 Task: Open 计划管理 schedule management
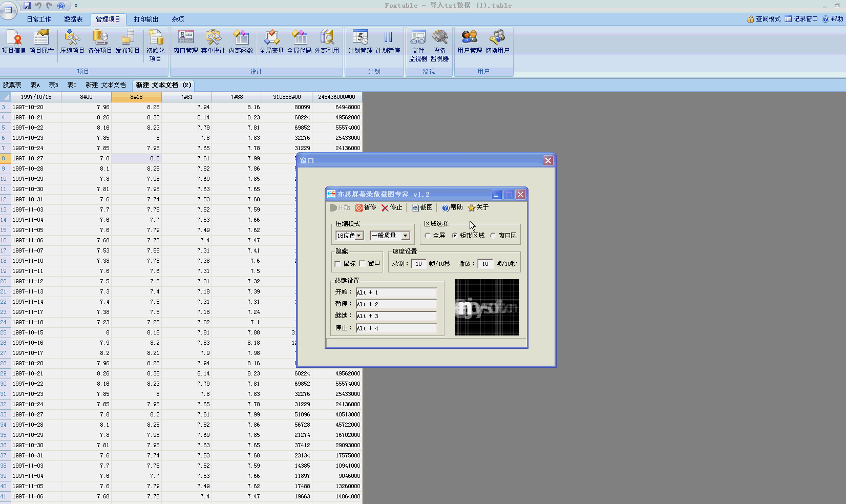[360, 41]
